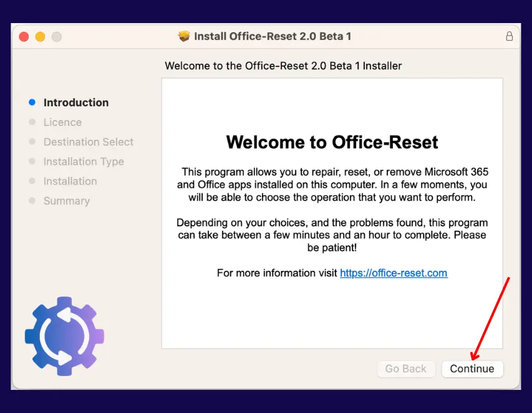Click the Continue button
Screen dimensions: 532x413
click(472, 369)
